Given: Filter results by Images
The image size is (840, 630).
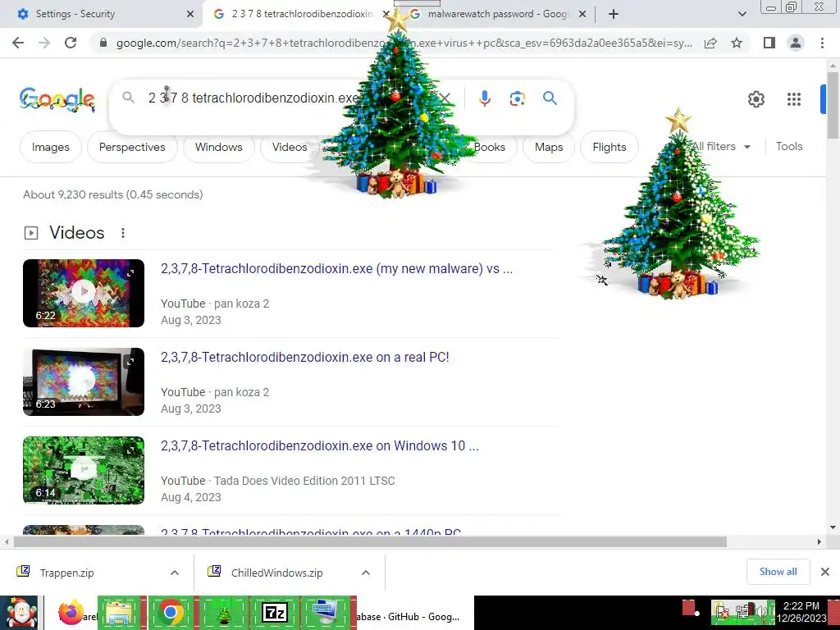Looking at the screenshot, I should [50, 147].
